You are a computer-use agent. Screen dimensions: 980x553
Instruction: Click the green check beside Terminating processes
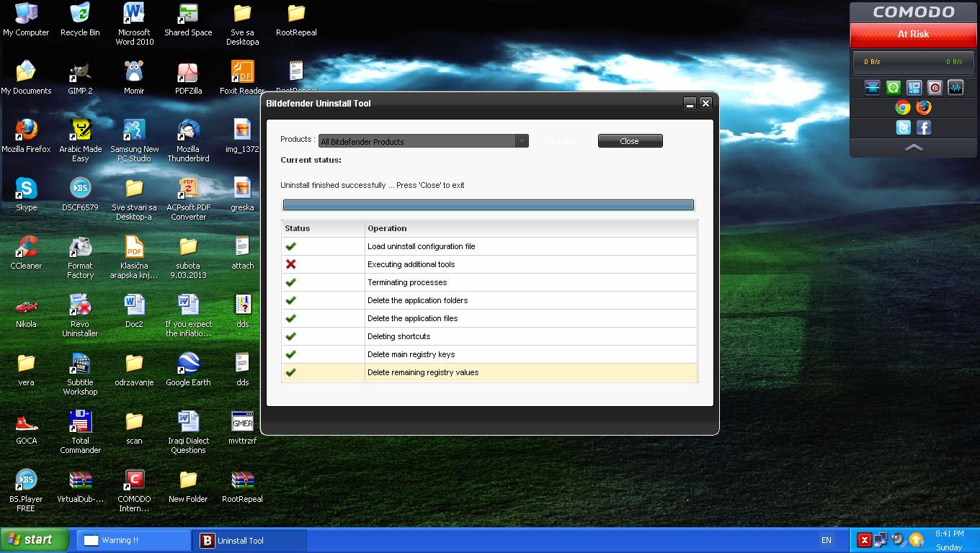pyautogui.click(x=291, y=282)
